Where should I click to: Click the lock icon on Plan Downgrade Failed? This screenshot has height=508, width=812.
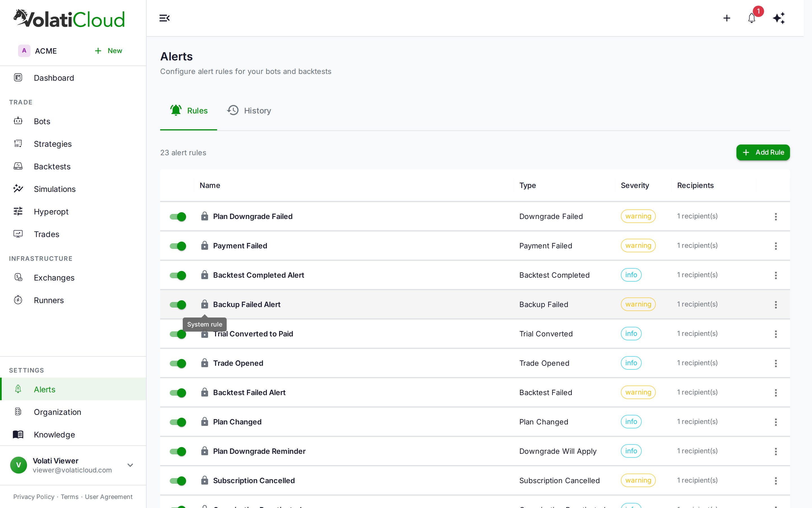(205, 216)
